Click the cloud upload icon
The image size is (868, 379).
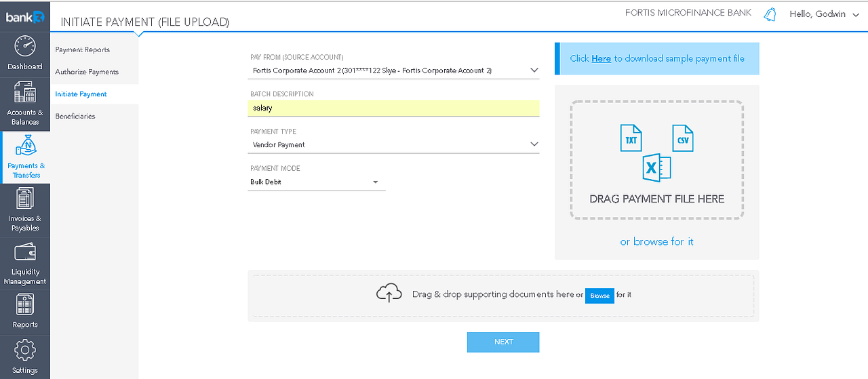(x=389, y=294)
